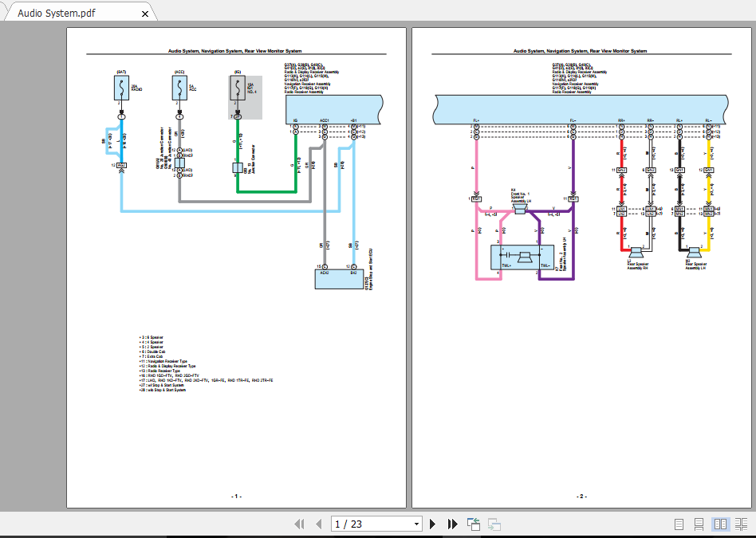
Task: Switch to single page view
Action: pyautogui.click(x=679, y=524)
